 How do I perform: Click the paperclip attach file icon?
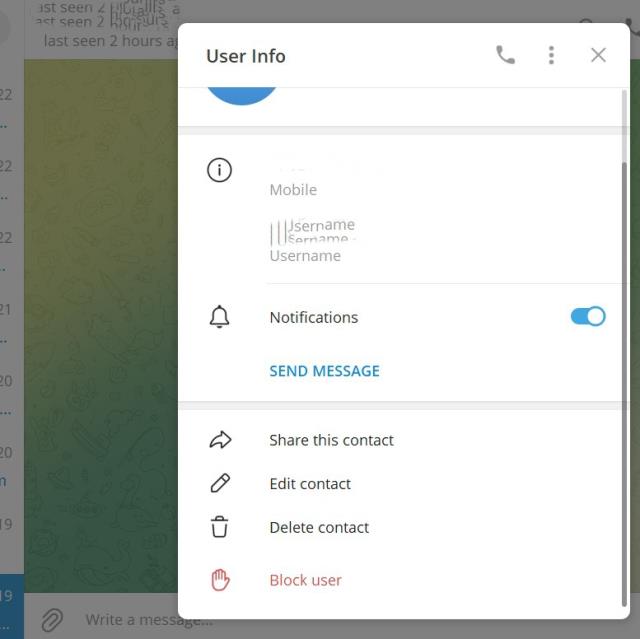[51, 619]
